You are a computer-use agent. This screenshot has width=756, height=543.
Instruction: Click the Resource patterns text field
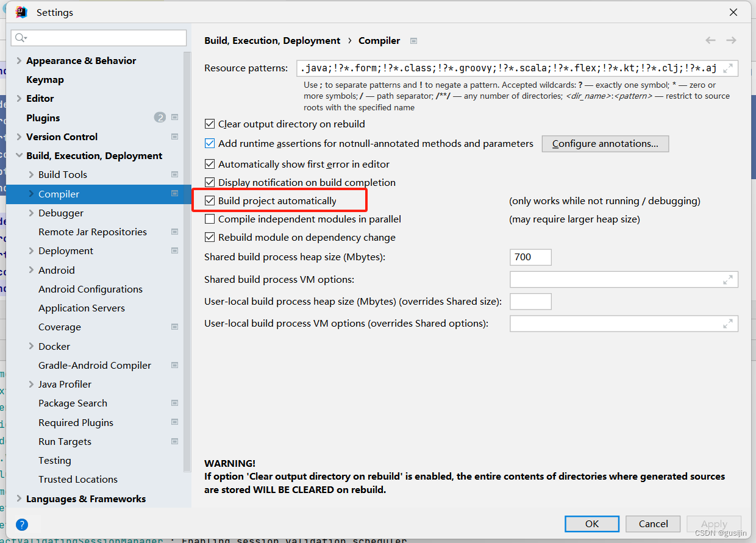coord(518,68)
